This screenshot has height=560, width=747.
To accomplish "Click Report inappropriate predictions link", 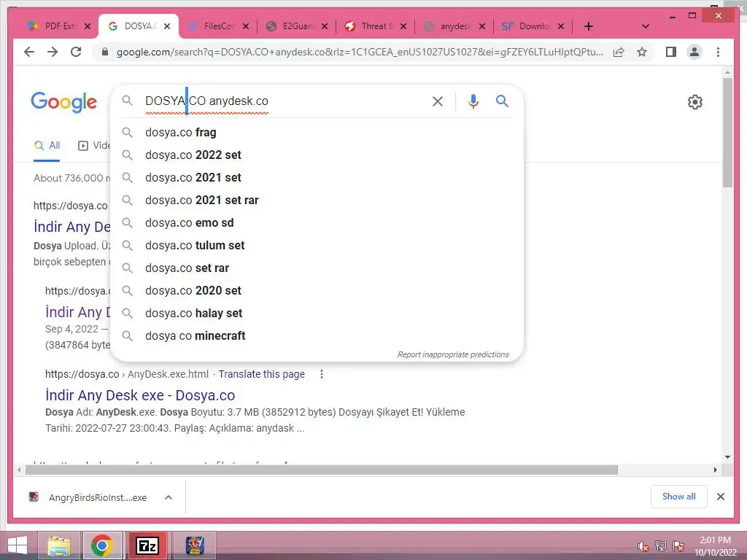I will click(x=453, y=355).
